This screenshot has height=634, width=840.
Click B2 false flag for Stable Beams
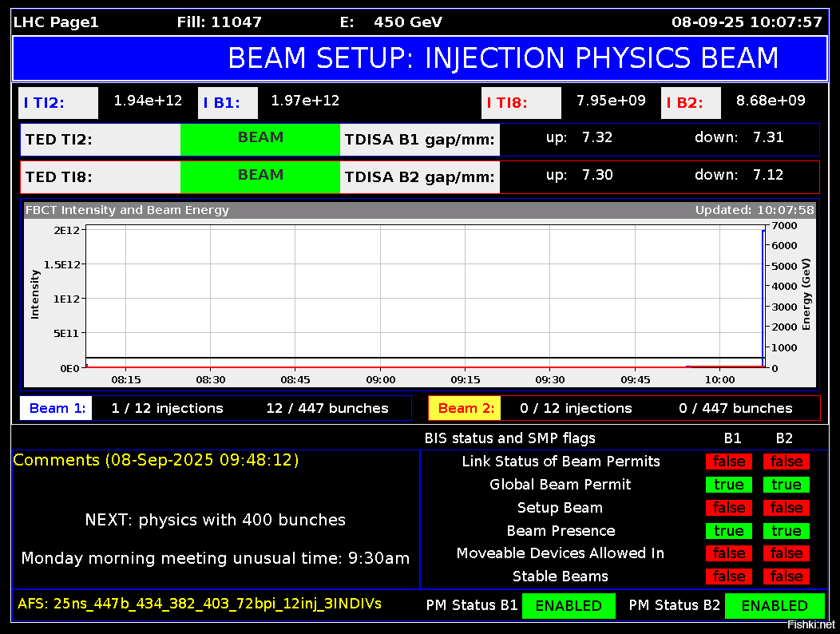[787, 577]
